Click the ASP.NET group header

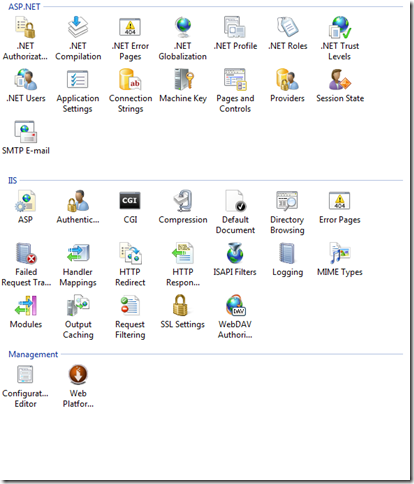coord(24,7)
